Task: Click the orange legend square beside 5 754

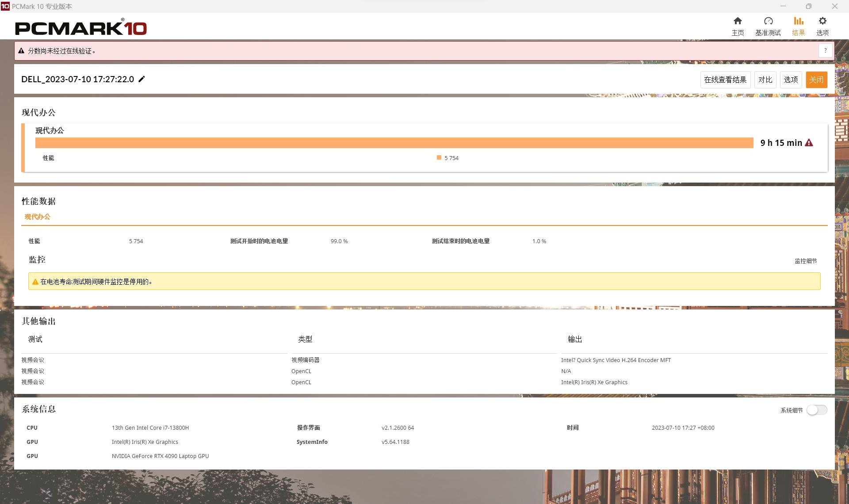Action: (x=439, y=157)
